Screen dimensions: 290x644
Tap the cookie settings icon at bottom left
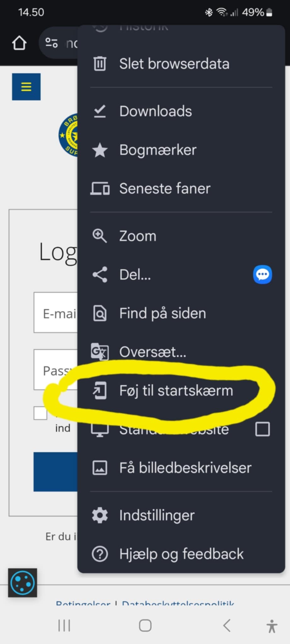[x=22, y=583]
